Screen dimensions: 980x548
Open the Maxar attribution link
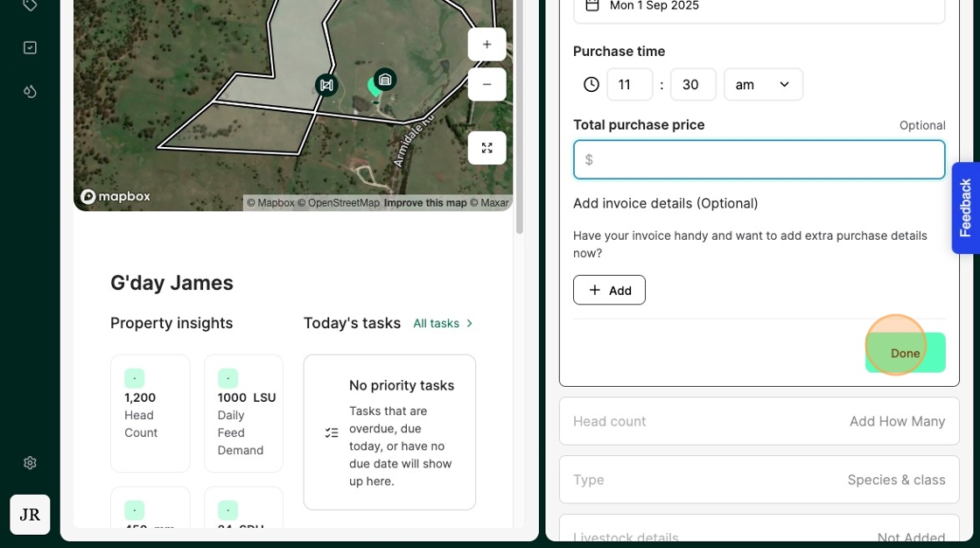click(x=489, y=203)
